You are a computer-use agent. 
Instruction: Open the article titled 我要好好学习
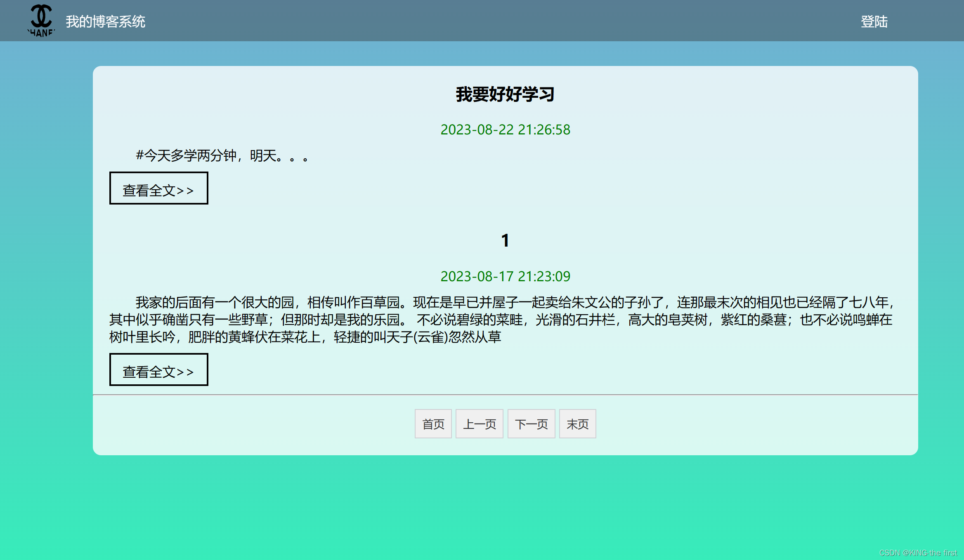[x=505, y=94]
